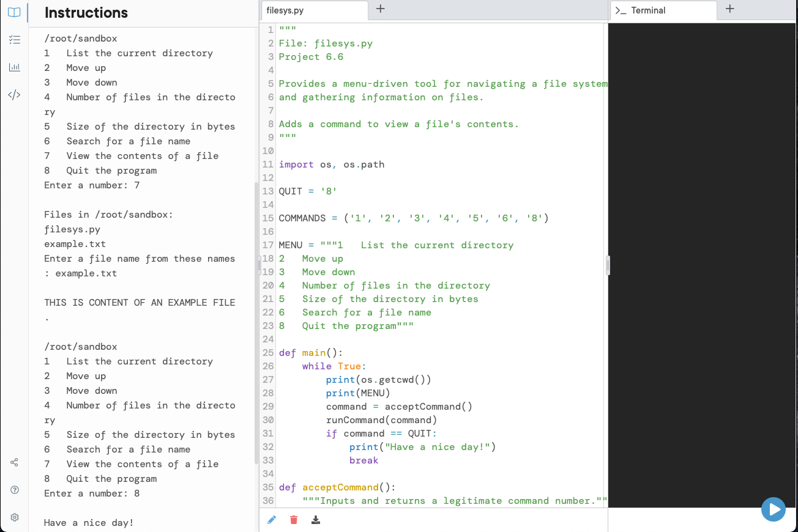Image resolution: width=798 pixels, height=532 pixels.
Task: Click '8 Quit the program"""' code line
Action: click(346, 326)
